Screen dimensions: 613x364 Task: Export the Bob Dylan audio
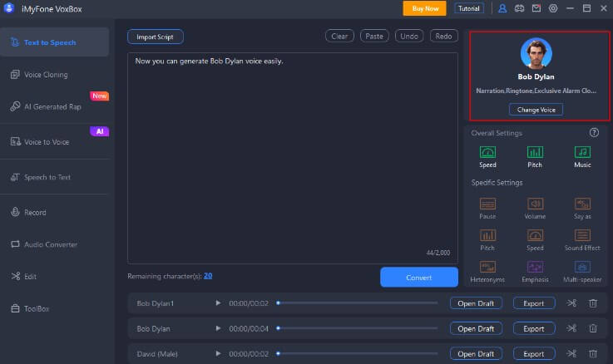click(534, 329)
